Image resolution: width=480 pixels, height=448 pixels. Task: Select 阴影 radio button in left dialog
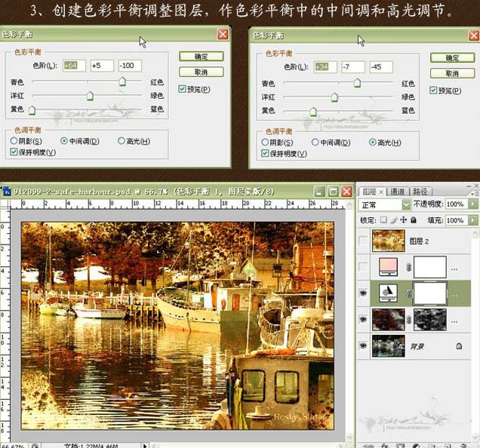pyautogui.click(x=14, y=141)
